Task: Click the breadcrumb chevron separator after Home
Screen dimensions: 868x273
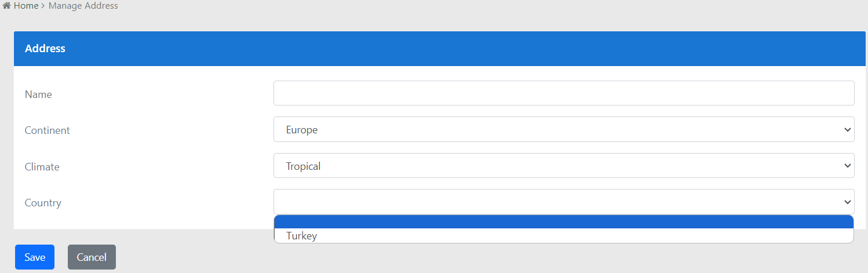Action: [x=43, y=6]
